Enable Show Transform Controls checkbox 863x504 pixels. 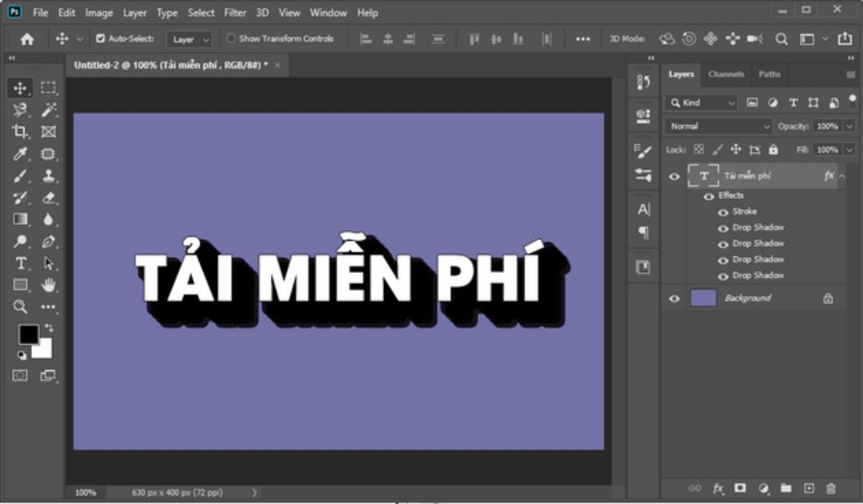(231, 39)
